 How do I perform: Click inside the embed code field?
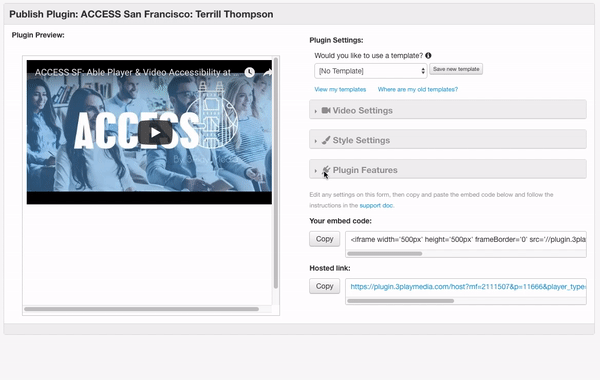click(466, 240)
